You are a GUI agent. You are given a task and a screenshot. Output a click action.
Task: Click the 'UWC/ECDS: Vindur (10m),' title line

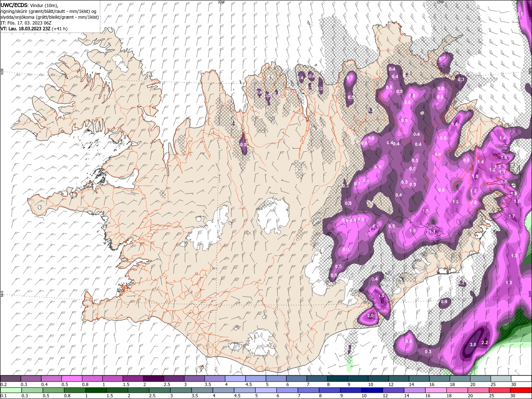click(30, 5)
